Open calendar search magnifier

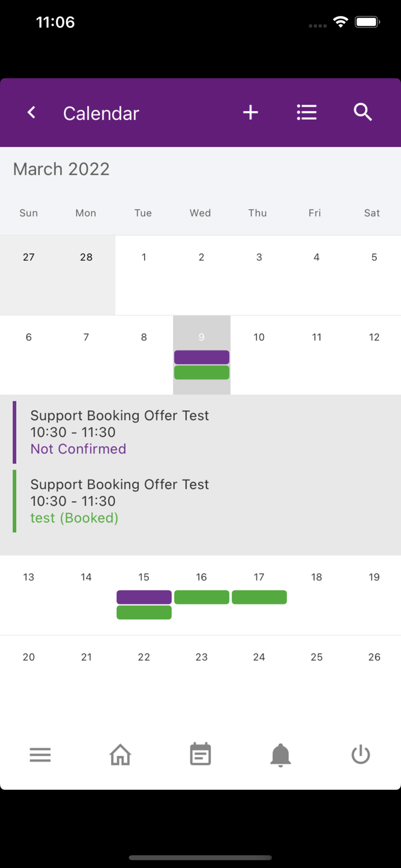tap(363, 112)
